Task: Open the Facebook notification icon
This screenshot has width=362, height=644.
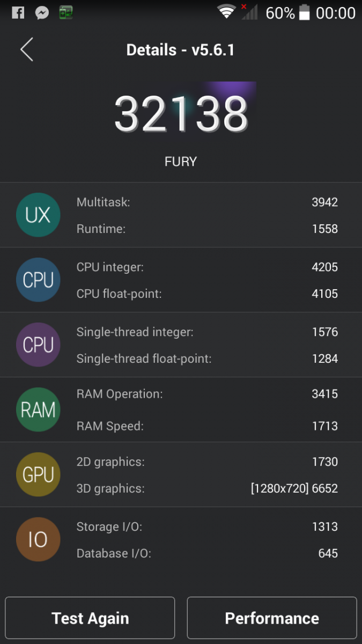Action: click(x=18, y=12)
